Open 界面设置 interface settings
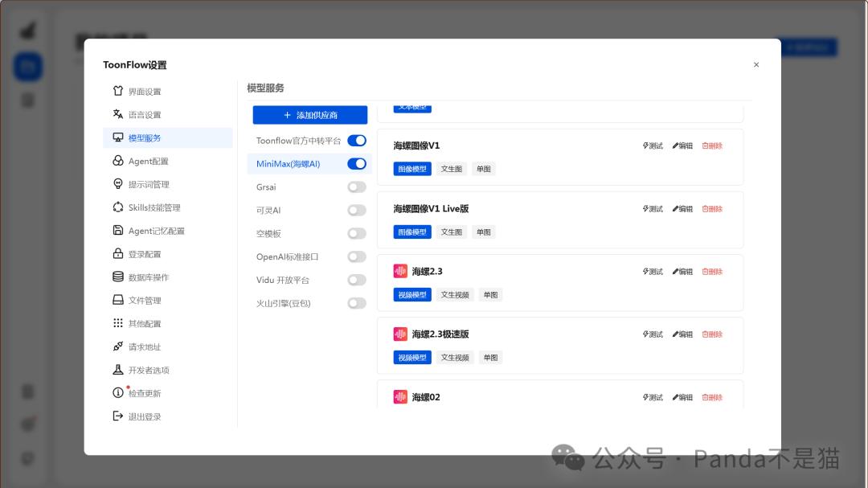This screenshot has width=868, height=488. coord(168,92)
